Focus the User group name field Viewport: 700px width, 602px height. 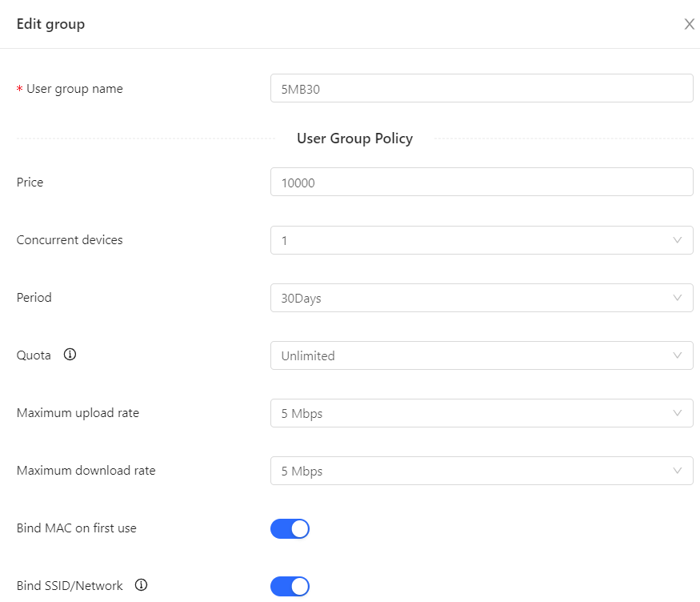pyautogui.click(x=482, y=88)
